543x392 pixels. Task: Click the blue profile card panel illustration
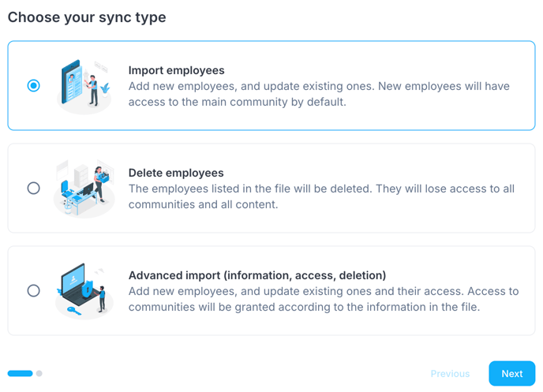[72, 82]
